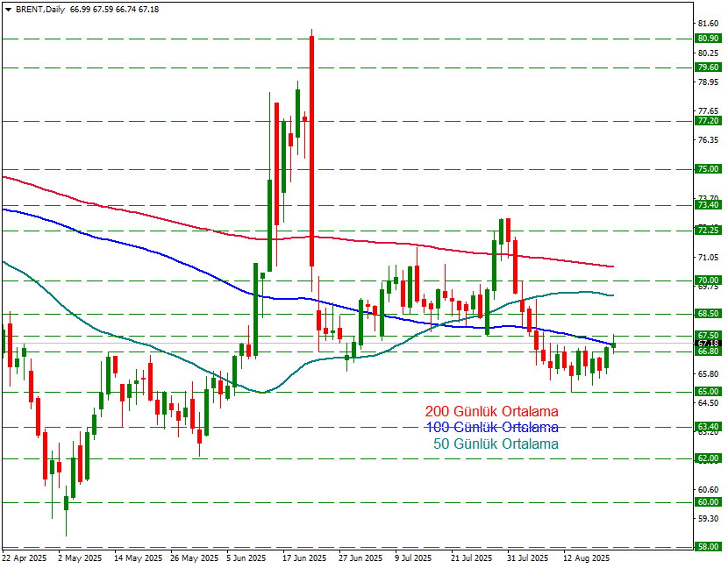The width and height of the screenshot is (728, 568).
Task: Click the BRENT,Daily chart title
Action: [x=40, y=10]
